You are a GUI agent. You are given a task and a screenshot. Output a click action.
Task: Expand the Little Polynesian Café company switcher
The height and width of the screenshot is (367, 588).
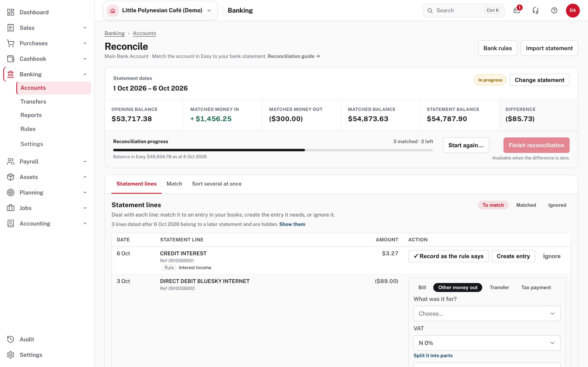coord(160,10)
